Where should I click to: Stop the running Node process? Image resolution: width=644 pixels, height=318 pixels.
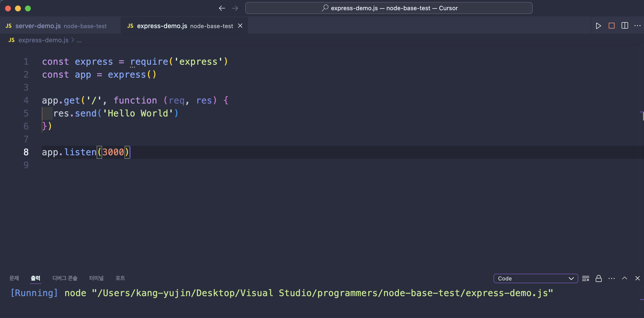click(x=611, y=26)
